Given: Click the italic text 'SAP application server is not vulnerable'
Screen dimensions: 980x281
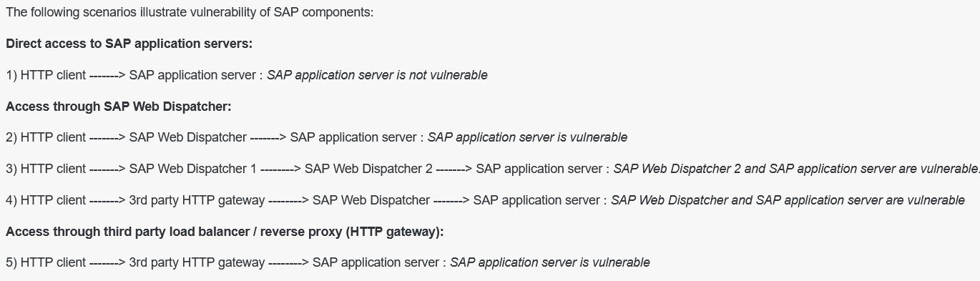Looking at the screenshot, I should [377, 75].
